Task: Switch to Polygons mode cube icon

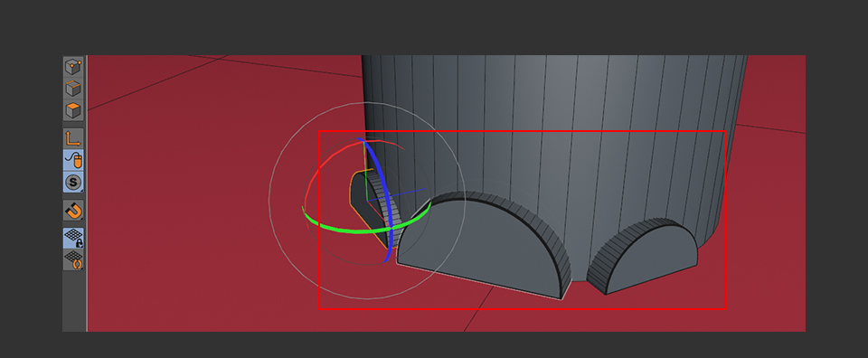Action: pyautogui.click(x=73, y=110)
